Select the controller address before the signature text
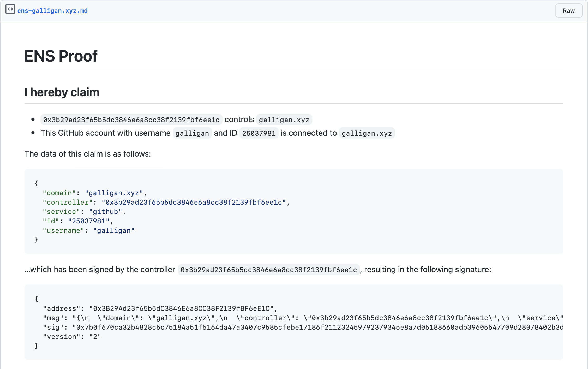This screenshot has height=369, width=588. pos(269,270)
